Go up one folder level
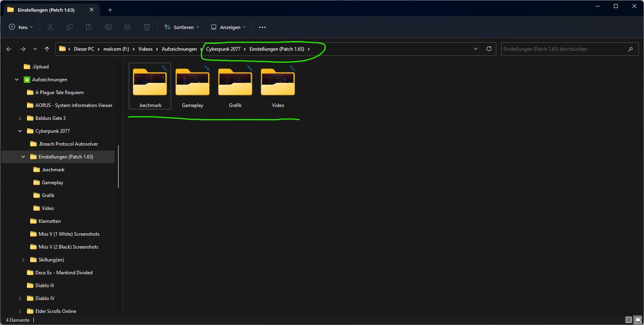This screenshot has width=644, height=325. click(x=47, y=49)
